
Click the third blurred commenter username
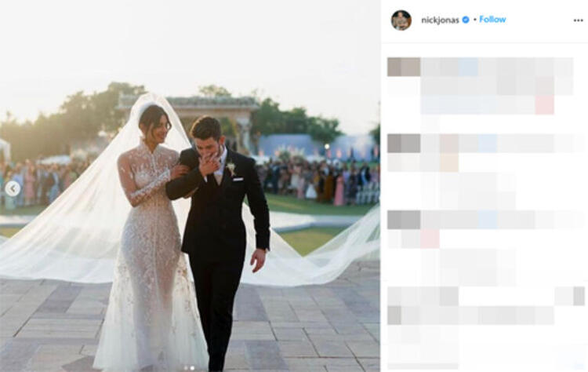pos(404,220)
